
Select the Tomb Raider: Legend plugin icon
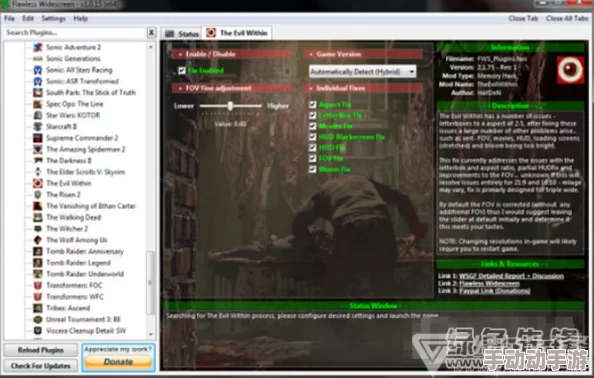click(x=38, y=262)
